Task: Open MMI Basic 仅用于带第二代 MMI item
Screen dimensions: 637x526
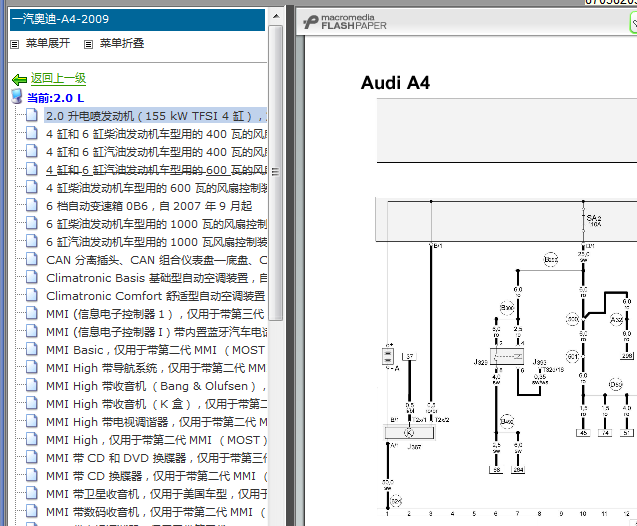Action: (156, 350)
